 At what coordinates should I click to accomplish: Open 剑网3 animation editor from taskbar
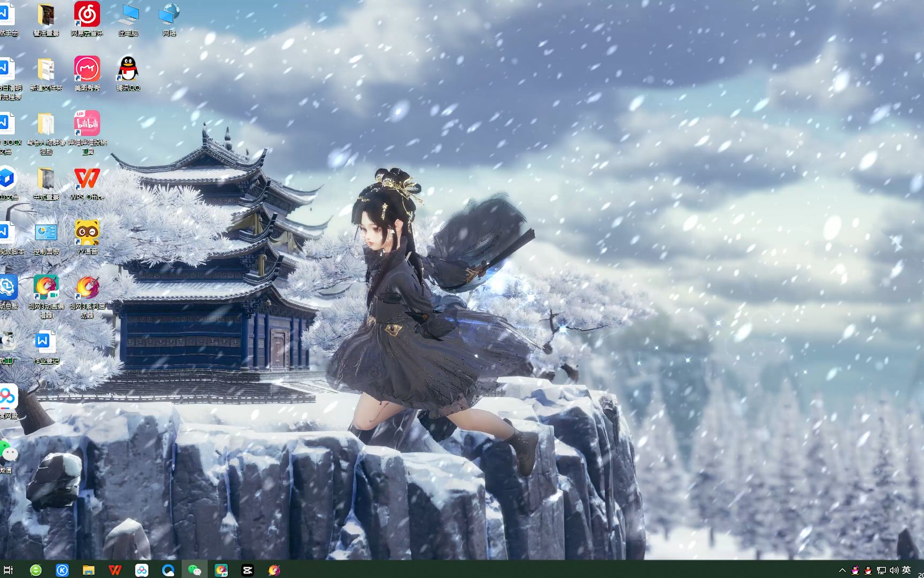click(221, 570)
